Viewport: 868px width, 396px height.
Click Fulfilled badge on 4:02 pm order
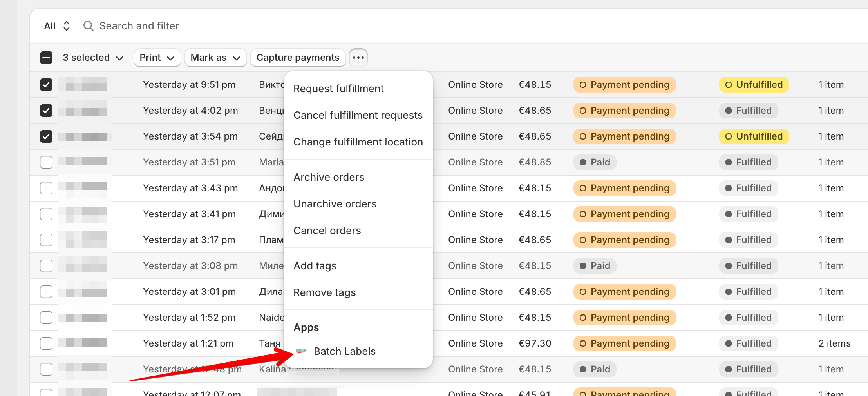click(749, 111)
